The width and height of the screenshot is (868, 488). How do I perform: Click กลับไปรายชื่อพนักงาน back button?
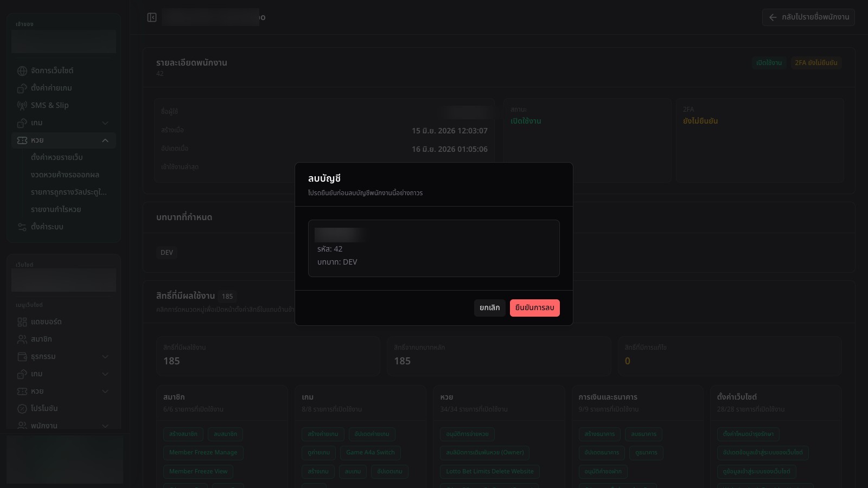808,17
